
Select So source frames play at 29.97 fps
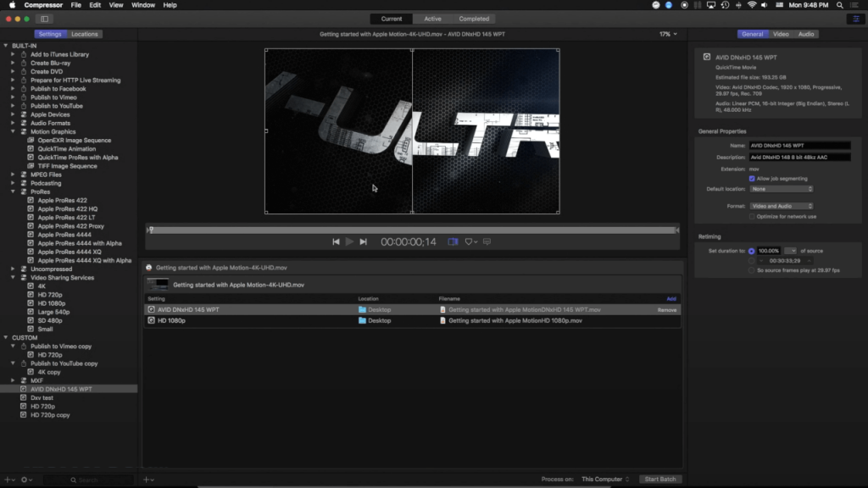pyautogui.click(x=751, y=270)
